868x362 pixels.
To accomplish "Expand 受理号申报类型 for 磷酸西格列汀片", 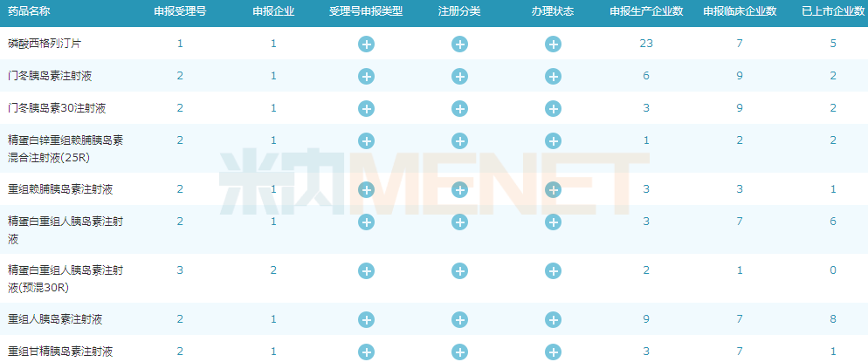I will [366, 44].
